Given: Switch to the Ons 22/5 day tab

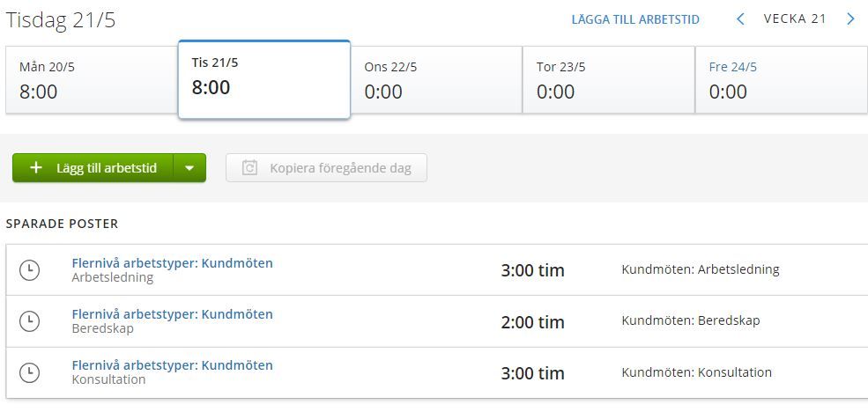Looking at the screenshot, I should (x=436, y=80).
